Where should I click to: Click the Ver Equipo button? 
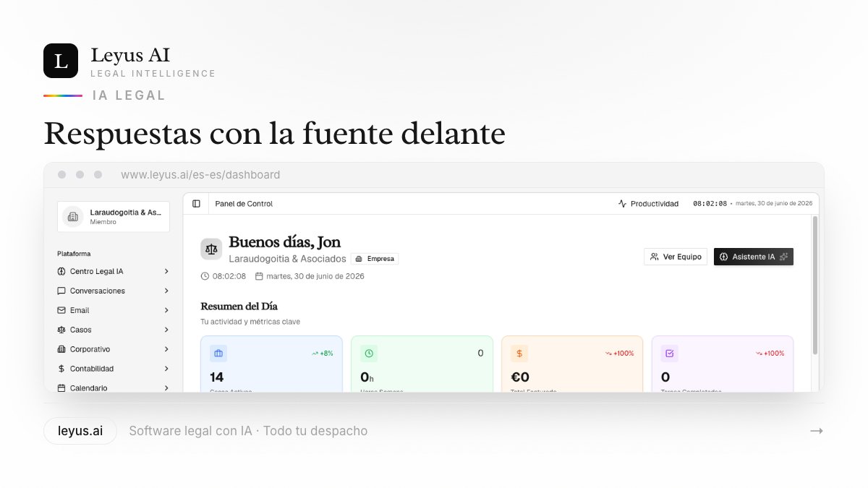676,257
